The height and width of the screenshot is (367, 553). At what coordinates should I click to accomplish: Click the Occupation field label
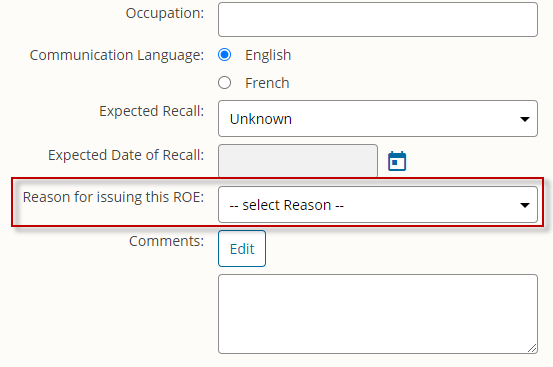[x=165, y=13]
